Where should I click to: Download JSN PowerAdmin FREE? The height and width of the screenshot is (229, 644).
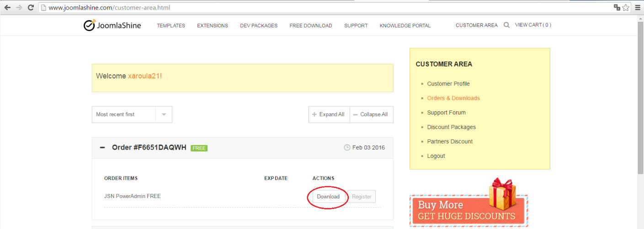pyautogui.click(x=329, y=197)
